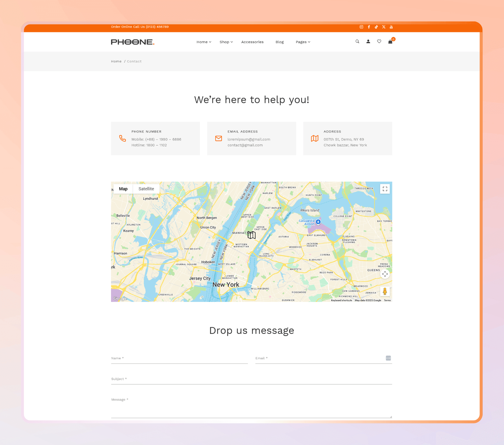Screen dimensions: 504x445
Task: Click the orange phone handset icon
Action: pos(123,138)
